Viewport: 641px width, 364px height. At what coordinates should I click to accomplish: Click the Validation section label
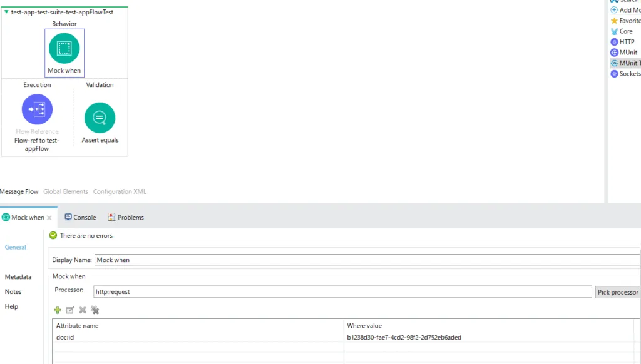coord(100,84)
